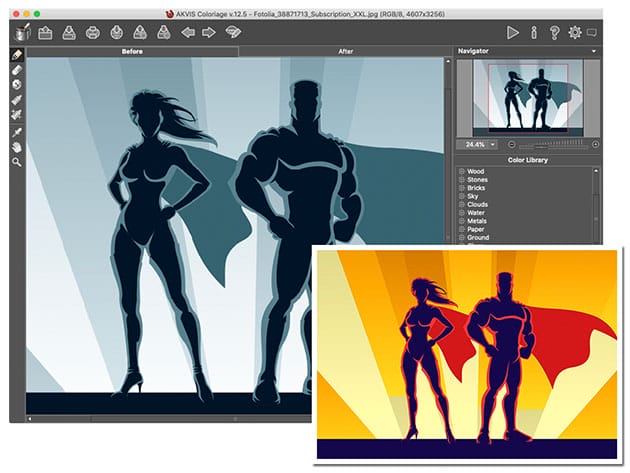Screen dimensions: 630x473
Task: Click the Undo left arrow
Action: [187, 32]
